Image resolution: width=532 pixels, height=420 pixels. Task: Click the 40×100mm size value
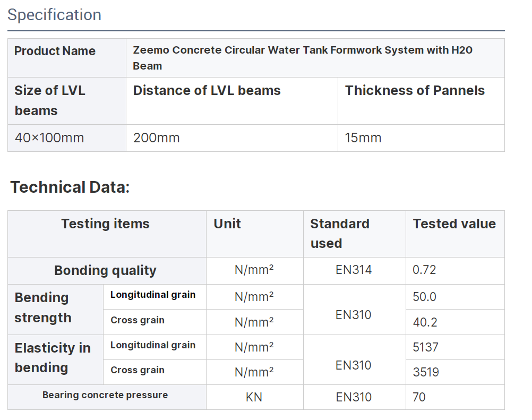click(x=49, y=138)
